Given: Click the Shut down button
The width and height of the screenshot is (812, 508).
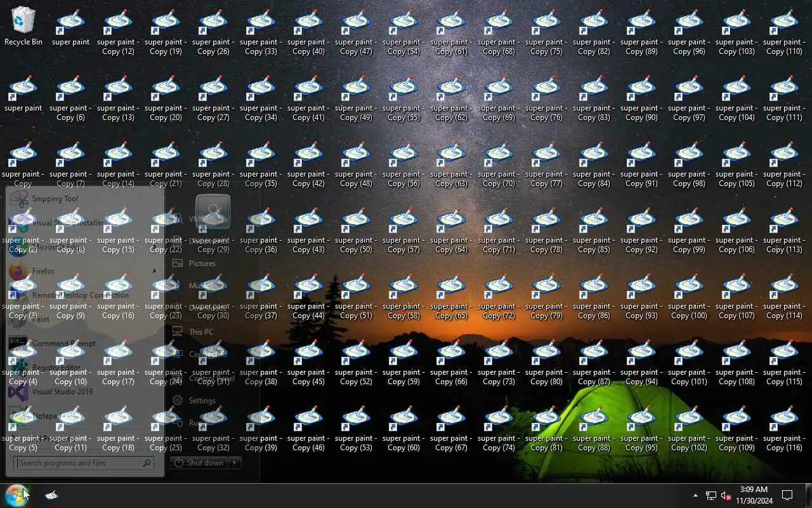Looking at the screenshot, I should [199, 463].
